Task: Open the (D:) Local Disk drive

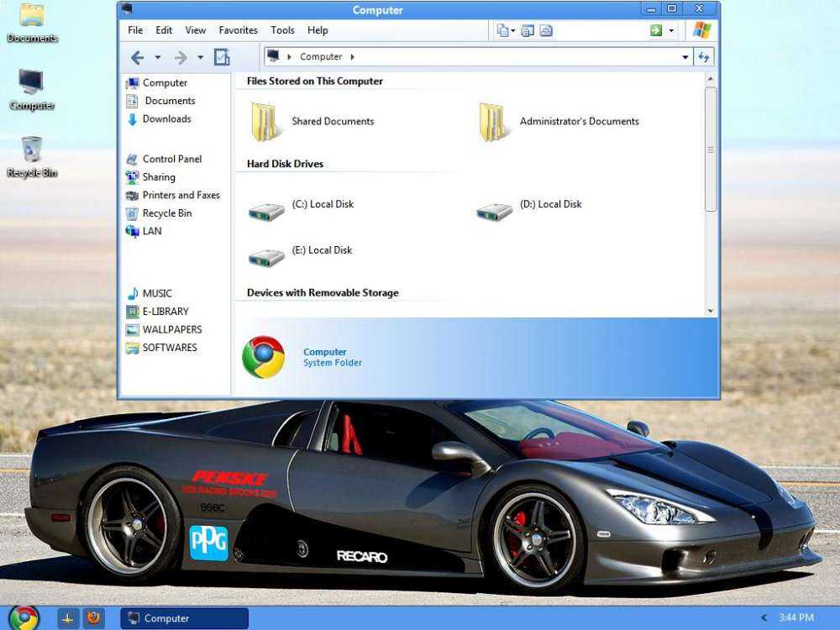Action: tap(552, 203)
